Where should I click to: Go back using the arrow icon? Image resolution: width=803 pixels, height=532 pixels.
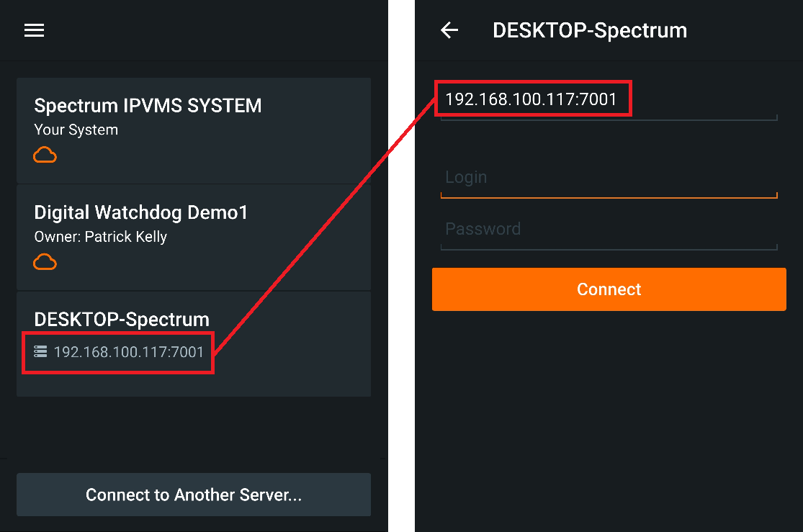pyautogui.click(x=449, y=30)
